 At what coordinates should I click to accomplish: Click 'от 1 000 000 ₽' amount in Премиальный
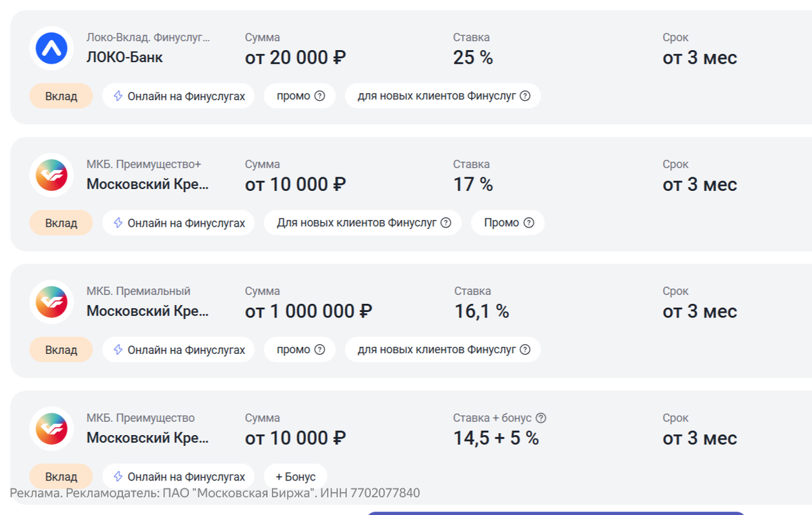point(309,311)
